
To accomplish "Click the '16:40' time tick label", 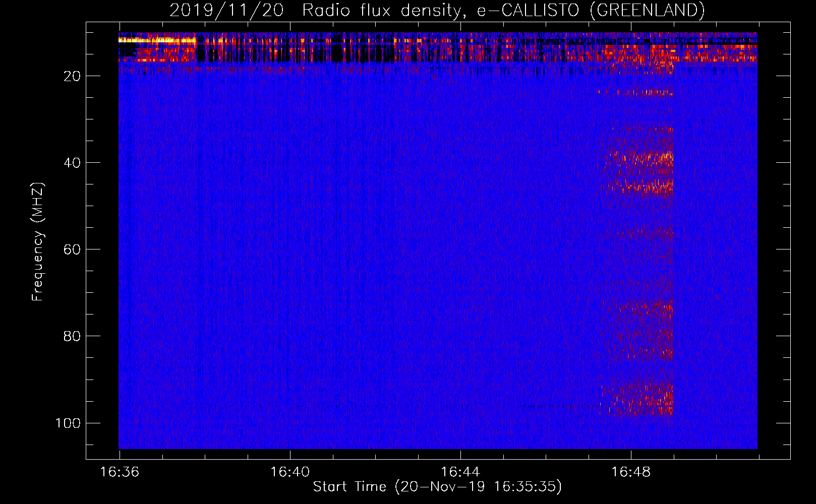I will coord(290,472).
